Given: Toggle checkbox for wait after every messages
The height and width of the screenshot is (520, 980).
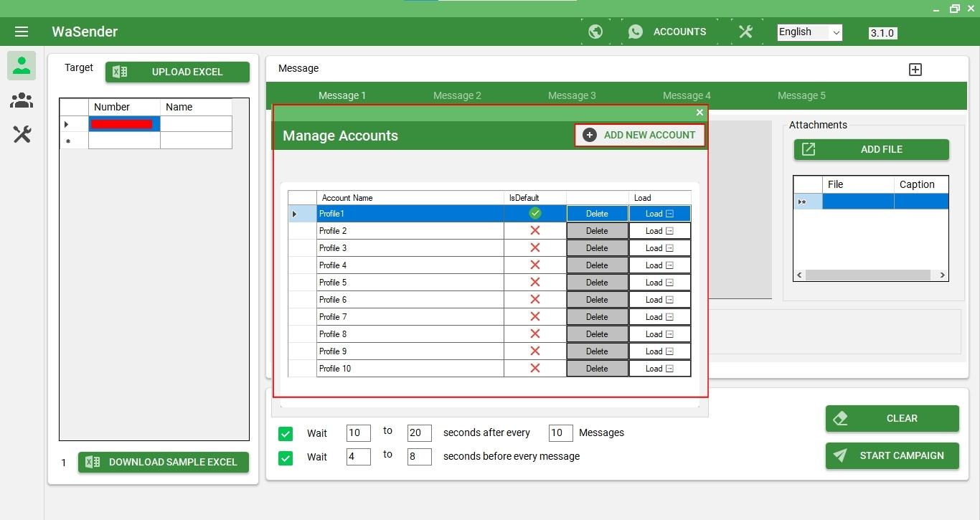Looking at the screenshot, I should click(286, 433).
